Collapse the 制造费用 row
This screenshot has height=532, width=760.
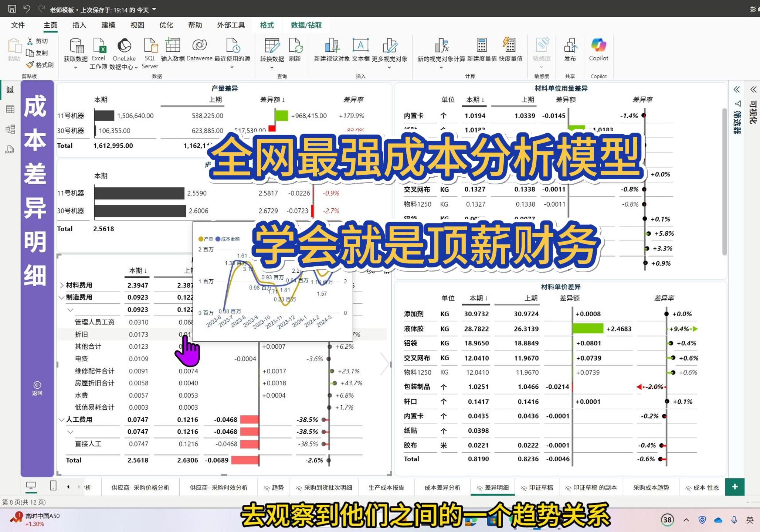point(61,297)
